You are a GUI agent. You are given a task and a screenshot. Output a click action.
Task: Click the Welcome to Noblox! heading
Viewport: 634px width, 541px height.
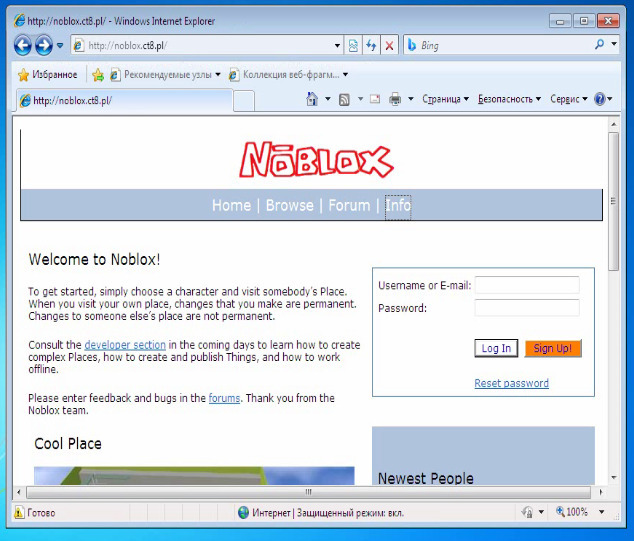pos(94,260)
